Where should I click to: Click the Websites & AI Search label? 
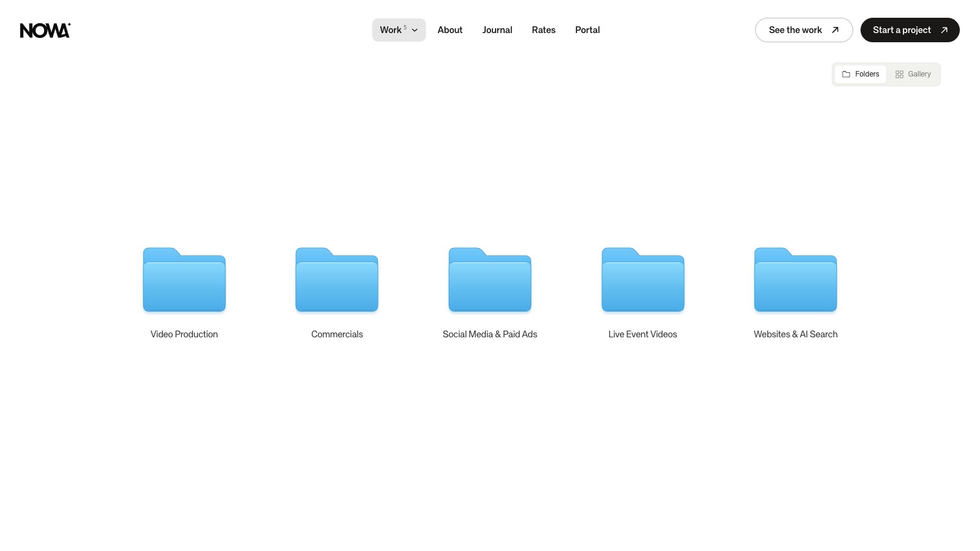point(796,334)
